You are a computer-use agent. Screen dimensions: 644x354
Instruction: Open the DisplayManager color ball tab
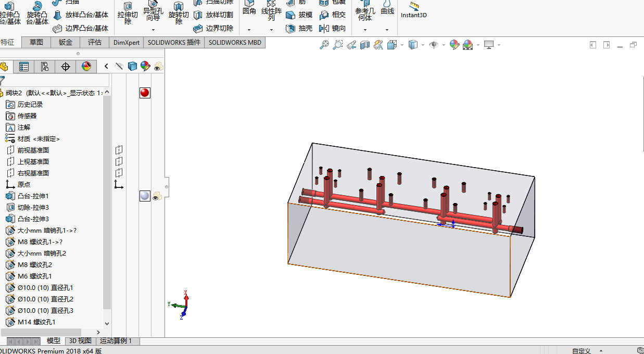pyautogui.click(x=86, y=67)
